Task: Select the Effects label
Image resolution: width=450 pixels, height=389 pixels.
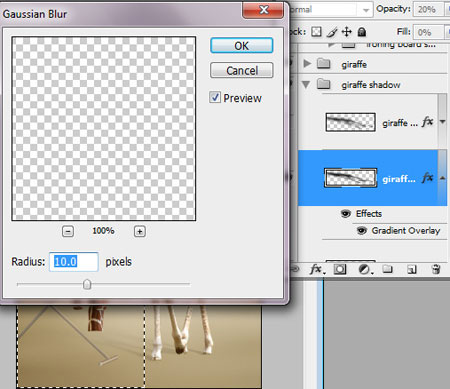Action: click(369, 213)
